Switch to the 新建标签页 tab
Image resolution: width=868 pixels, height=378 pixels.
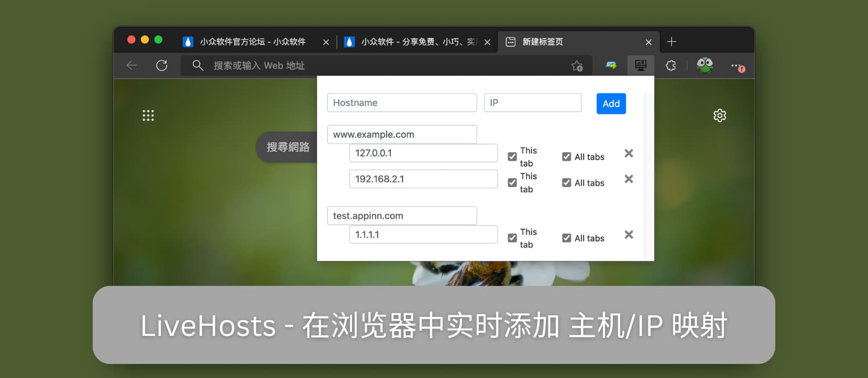point(542,42)
